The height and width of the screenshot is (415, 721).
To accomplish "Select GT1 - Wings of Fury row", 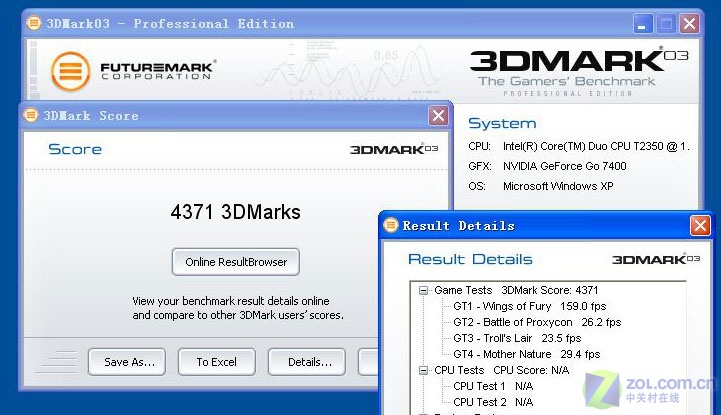I will click(x=530, y=306).
